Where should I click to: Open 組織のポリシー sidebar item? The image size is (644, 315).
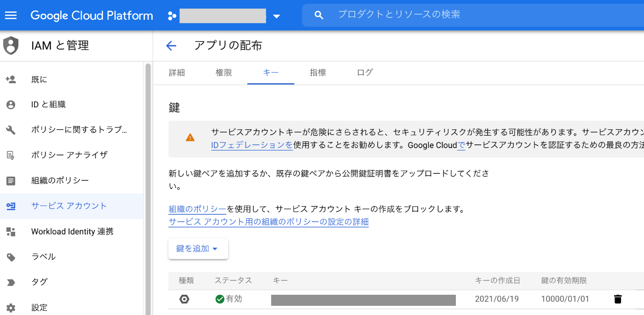[x=72, y=181]
